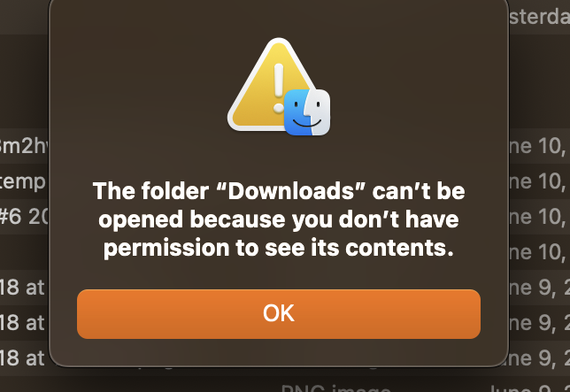Screen dimensions: 570x392
Task: Select the lowest '18 at' screenshot row
Action: (x=24, y=358)
